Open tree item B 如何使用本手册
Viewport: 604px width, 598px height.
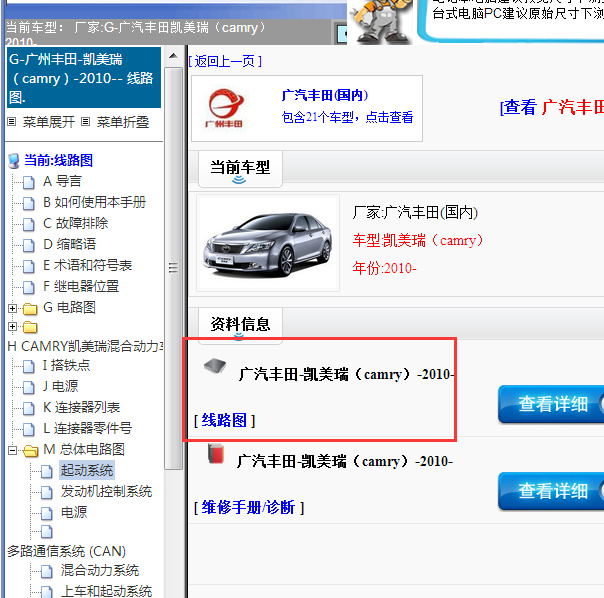tap(95, 202)
